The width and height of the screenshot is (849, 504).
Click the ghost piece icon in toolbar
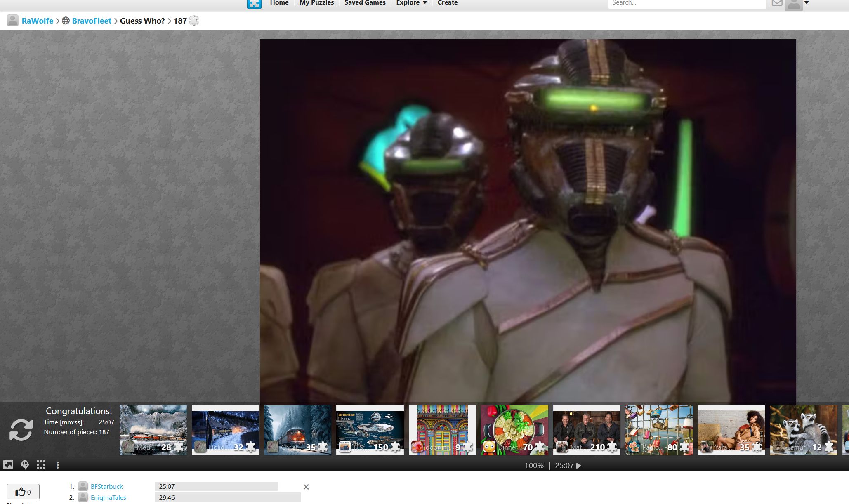[x=25, y=465]
